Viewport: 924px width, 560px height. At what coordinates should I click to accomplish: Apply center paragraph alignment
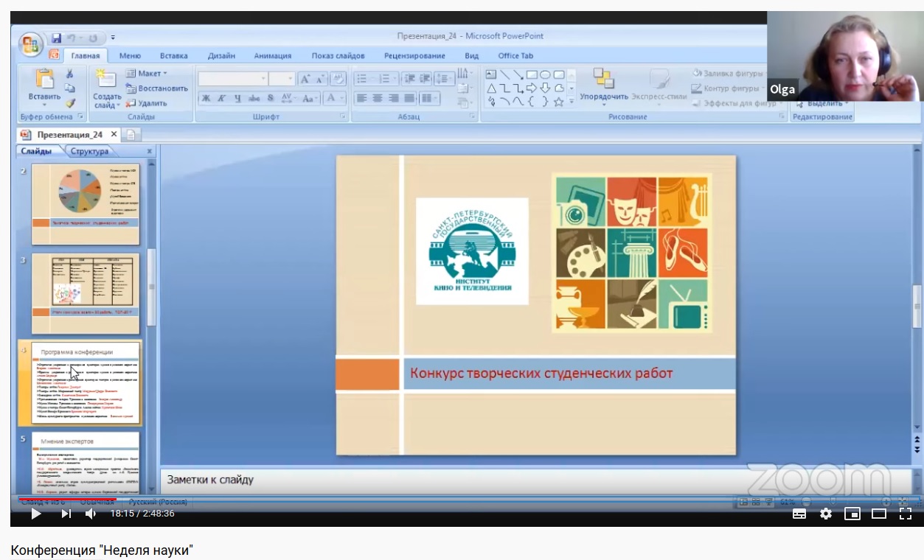(x=378, y=98)
